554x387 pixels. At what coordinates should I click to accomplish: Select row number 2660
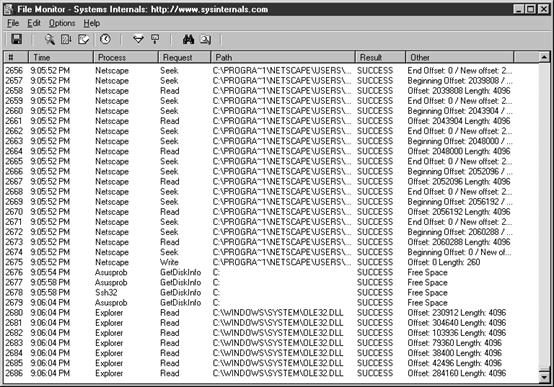click(14, 111)
